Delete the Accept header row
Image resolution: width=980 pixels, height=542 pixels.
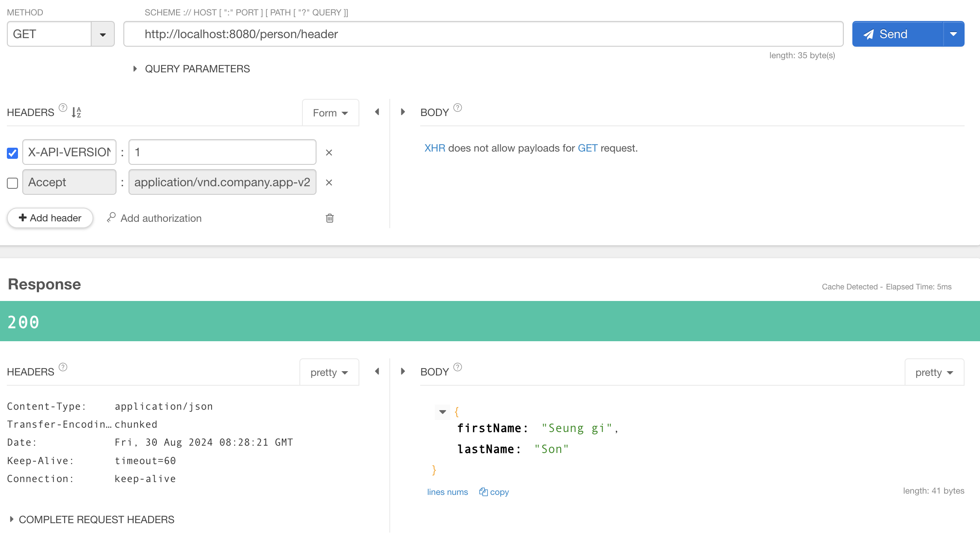tap(329, 182)
